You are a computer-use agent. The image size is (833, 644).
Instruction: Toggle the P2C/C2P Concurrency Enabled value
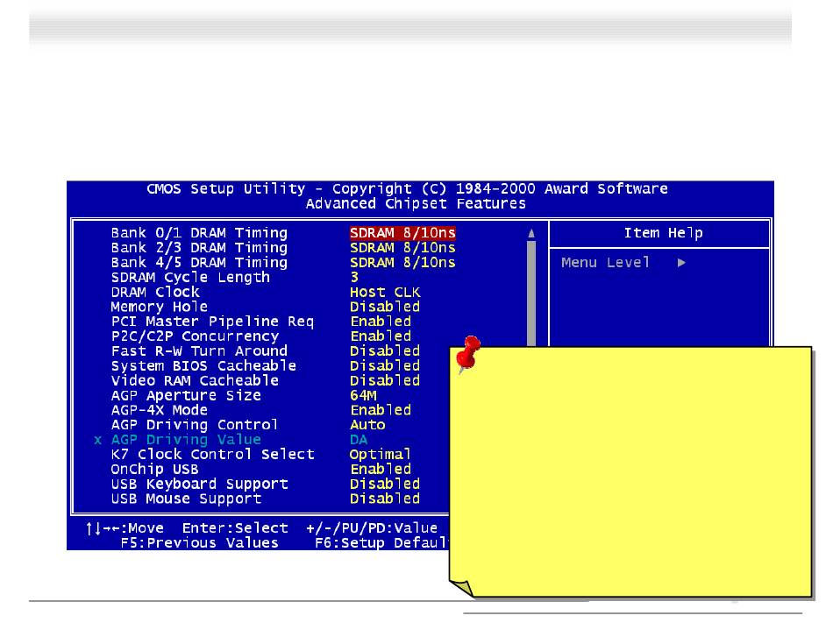click(x=381, y=336)
